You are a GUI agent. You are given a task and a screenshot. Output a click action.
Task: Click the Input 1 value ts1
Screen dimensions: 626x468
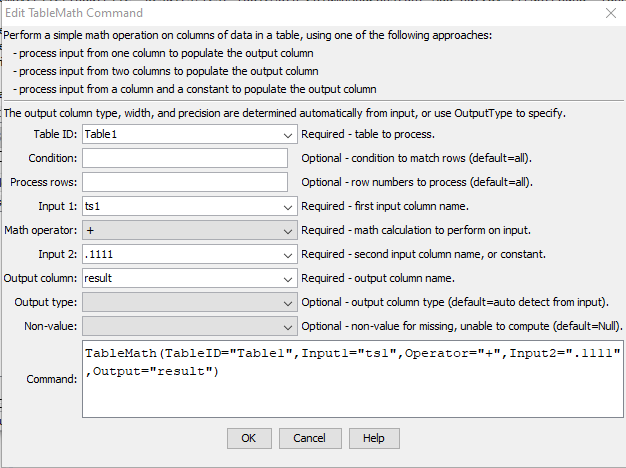92,206
